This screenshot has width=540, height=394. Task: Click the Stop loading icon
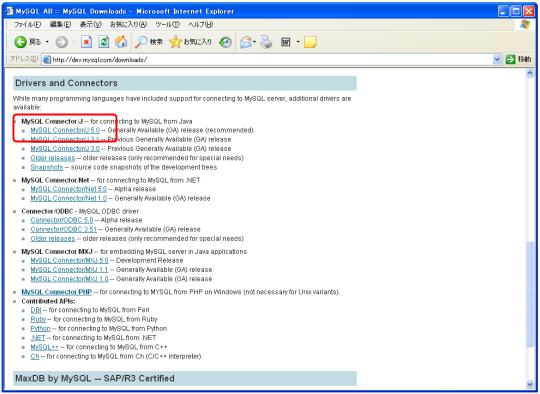tap(86, 42)
